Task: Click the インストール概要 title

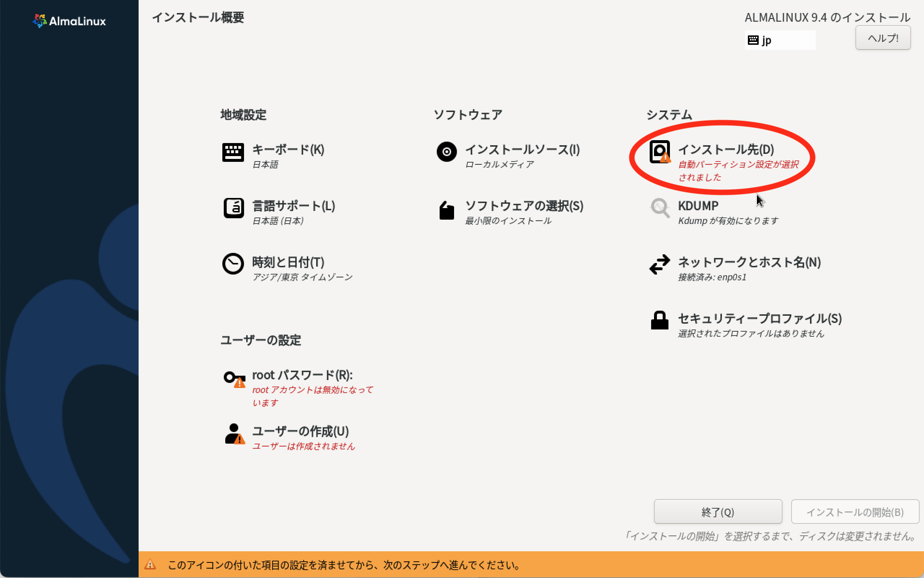Action: pyautogui.click(x=198, y=17)
